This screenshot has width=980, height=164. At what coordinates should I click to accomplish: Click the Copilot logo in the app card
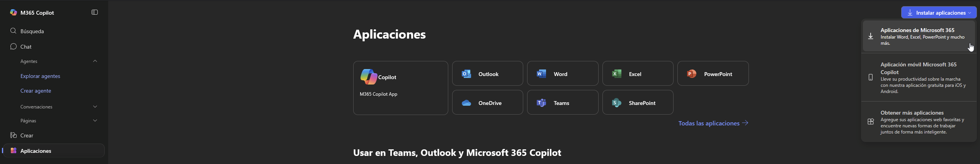coord(369,77)
